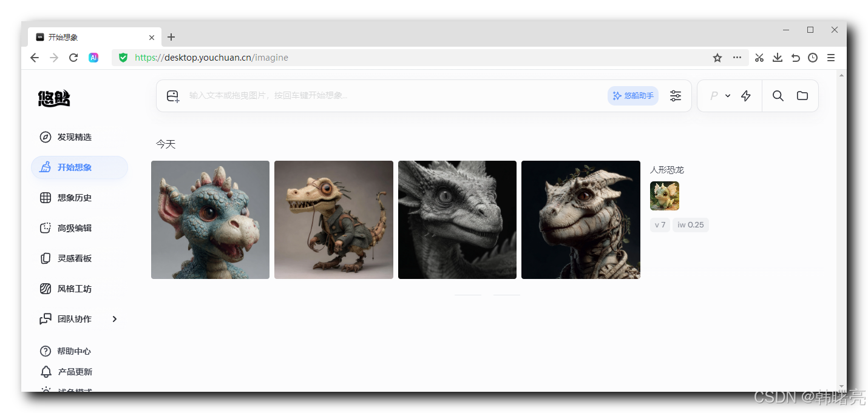
Task: Click the prompt text input field
Action: point(395,96)
